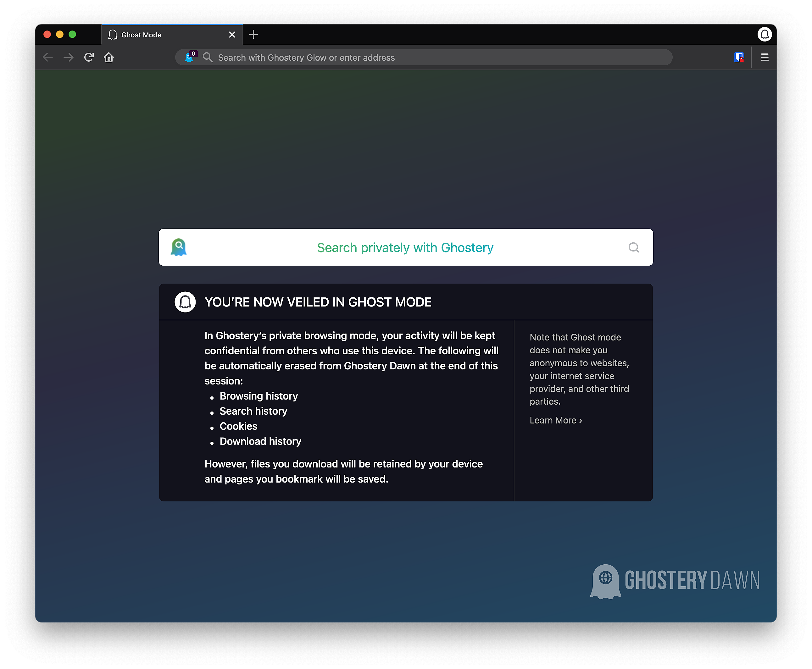Open the shield extension icon in the toolbar
The image size is (812, 669).
pos(739,58)
